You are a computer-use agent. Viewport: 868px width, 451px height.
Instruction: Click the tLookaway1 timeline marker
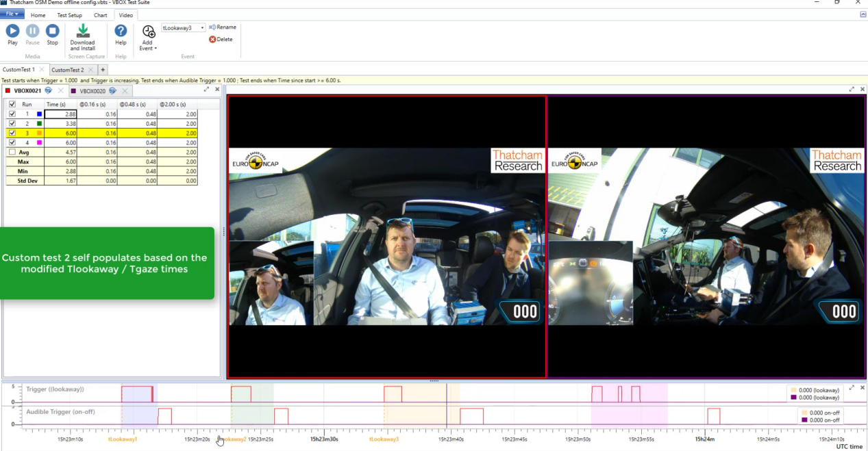click(x=123, y=439)
